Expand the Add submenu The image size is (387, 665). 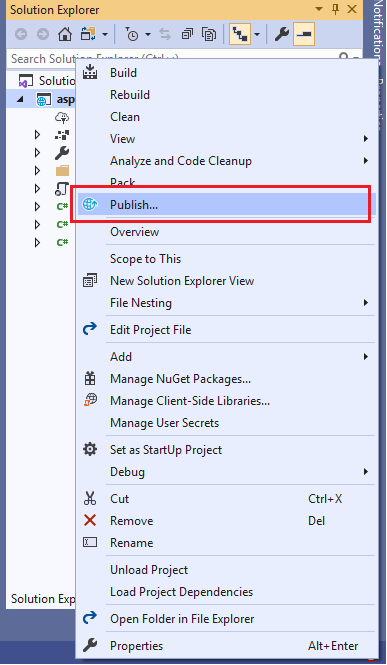(366, 357)
